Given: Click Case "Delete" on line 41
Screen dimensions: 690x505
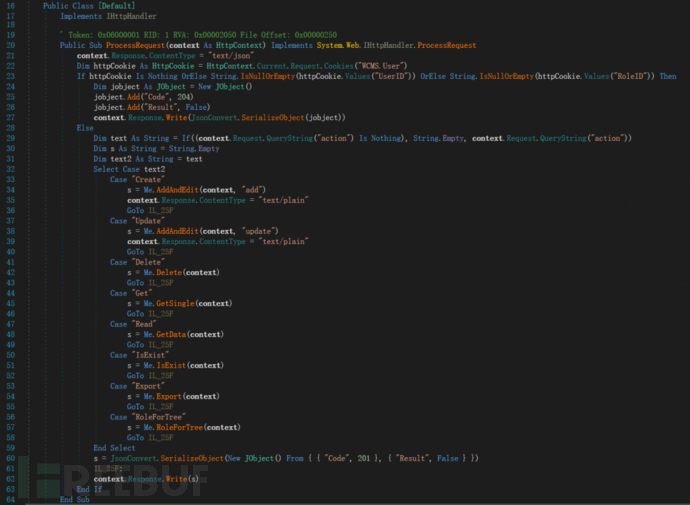Looking at the screenshot, I should [137, 262].
